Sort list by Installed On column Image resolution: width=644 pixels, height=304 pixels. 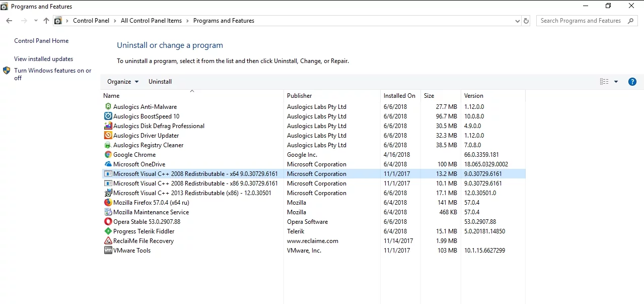click(x=399, y=96)
